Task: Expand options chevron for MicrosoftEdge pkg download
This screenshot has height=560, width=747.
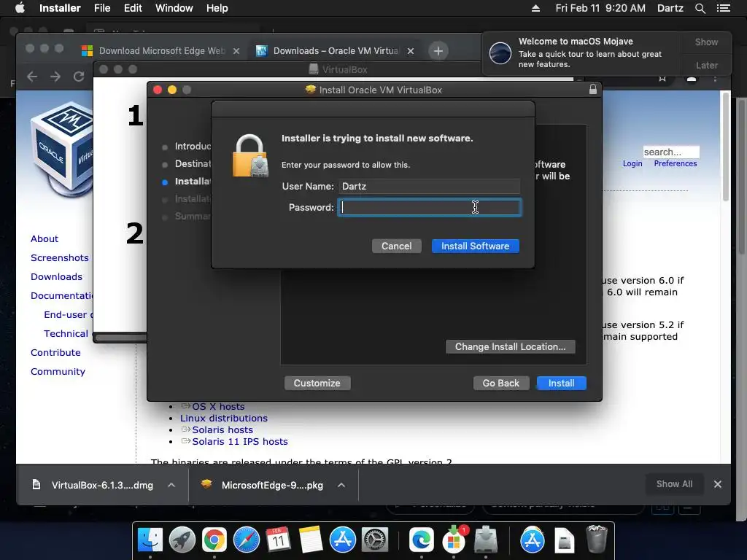Action: click(341, 485)
